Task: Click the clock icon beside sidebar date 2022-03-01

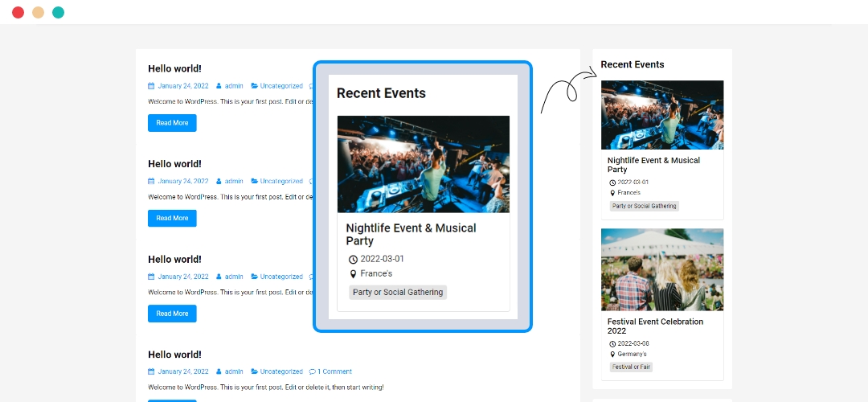Action: 612,183
